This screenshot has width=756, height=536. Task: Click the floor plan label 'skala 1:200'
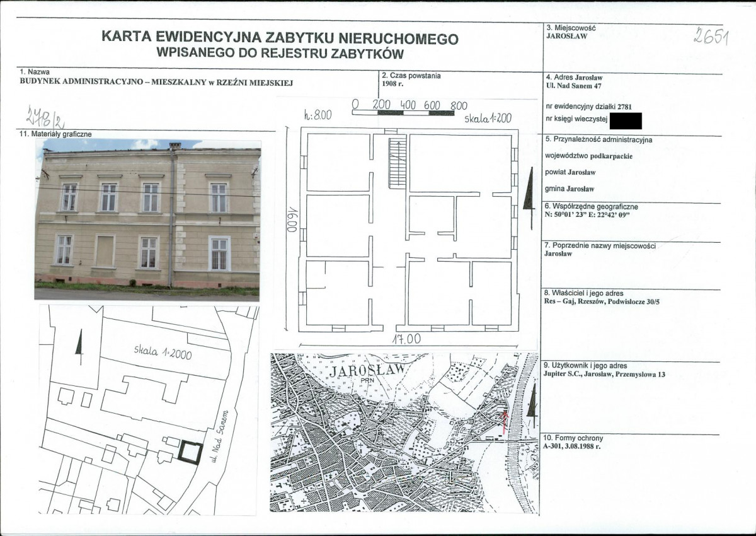point(488,118)
